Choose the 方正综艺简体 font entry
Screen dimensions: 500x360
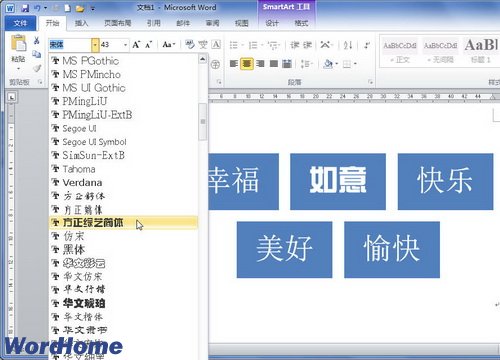[123, 223]
